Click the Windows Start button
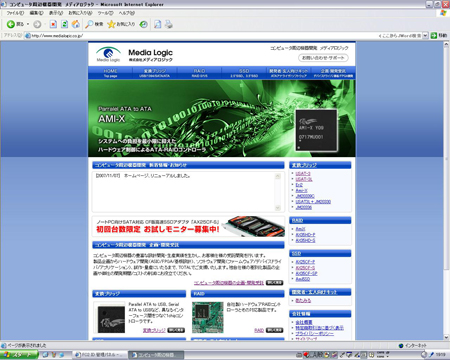450x360 pixels. point(19,355)
